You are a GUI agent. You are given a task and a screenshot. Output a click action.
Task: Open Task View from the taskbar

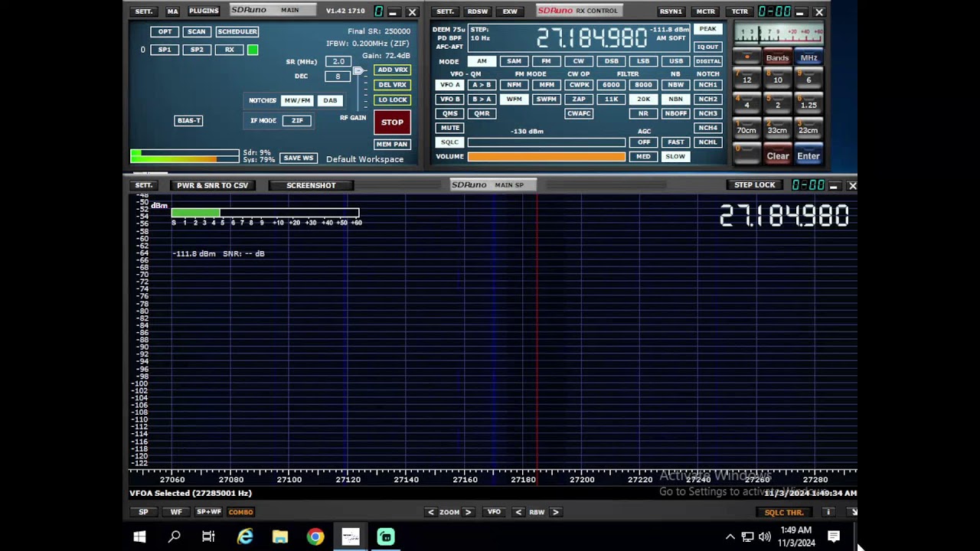[x=208, y=537]
